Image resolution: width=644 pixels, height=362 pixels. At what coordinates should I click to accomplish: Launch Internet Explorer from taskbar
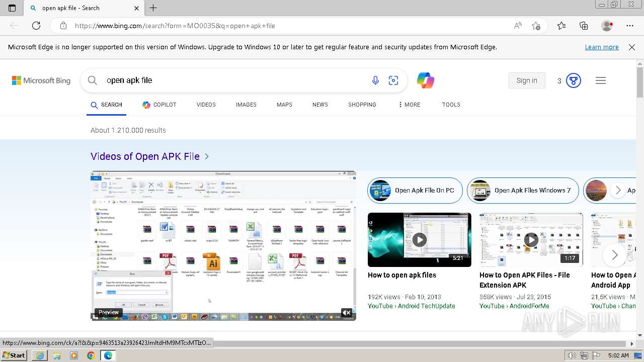(x=40, y=355)
